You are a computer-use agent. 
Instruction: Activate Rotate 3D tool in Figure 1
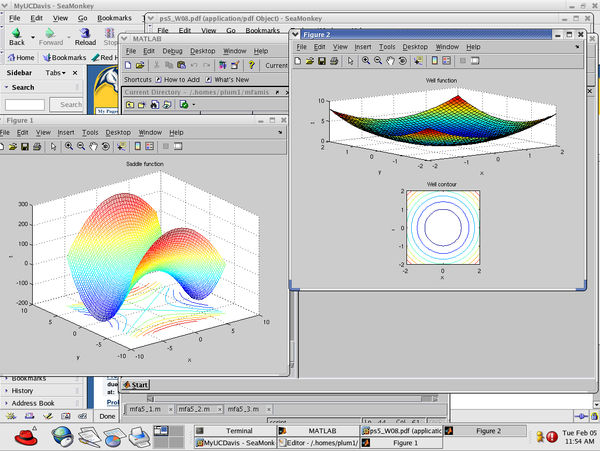click(x=105, y=146)
